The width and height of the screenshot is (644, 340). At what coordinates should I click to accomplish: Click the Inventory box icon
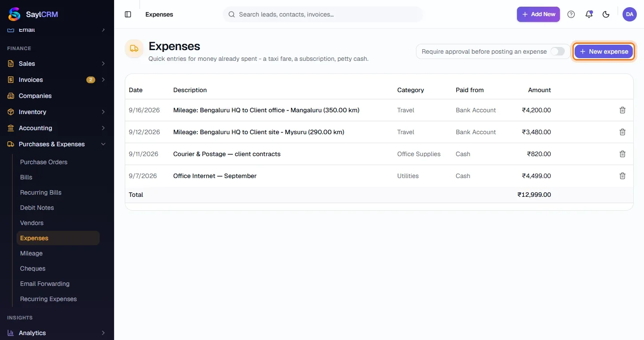(11, 112)
